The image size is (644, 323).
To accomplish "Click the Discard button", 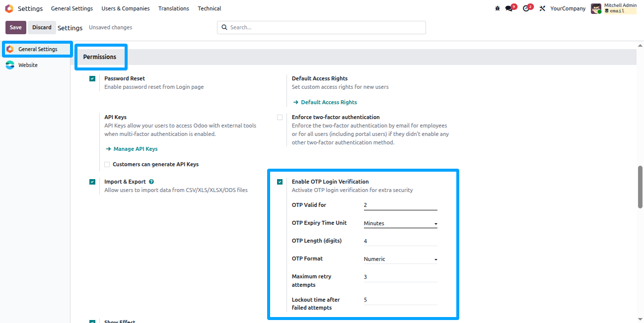I will point(42,27).
